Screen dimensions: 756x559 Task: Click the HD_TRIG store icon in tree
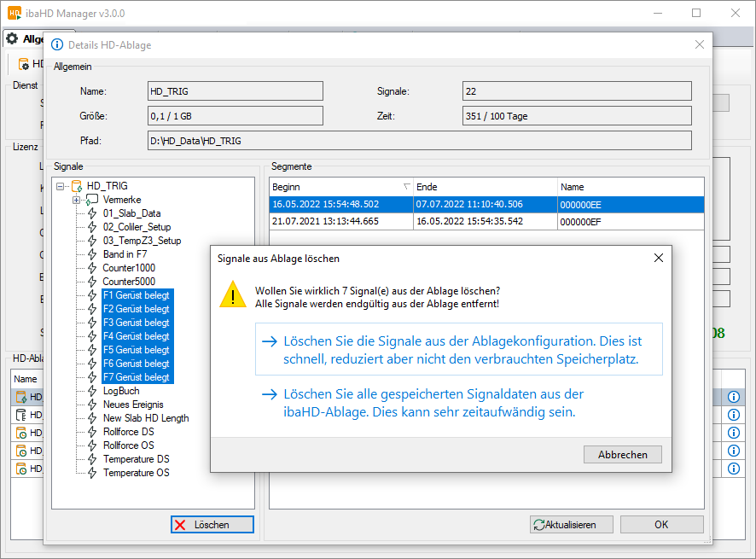77,186
